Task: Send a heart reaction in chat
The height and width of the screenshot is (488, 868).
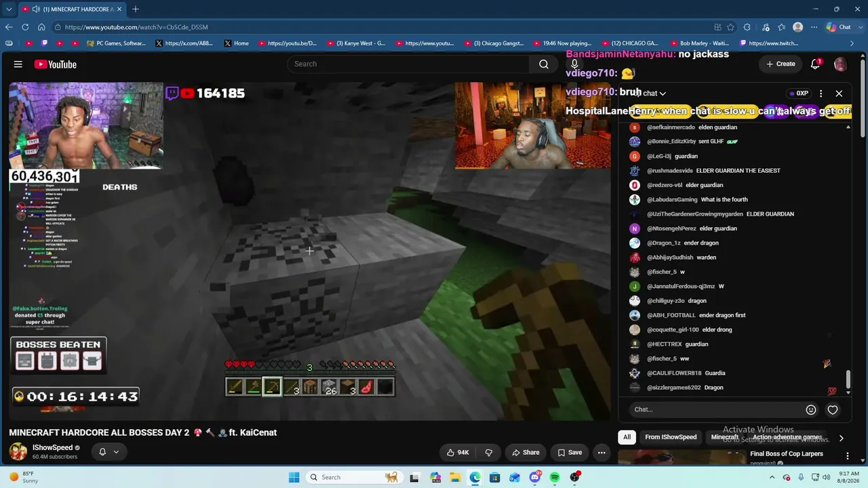Action: (833, 409)
